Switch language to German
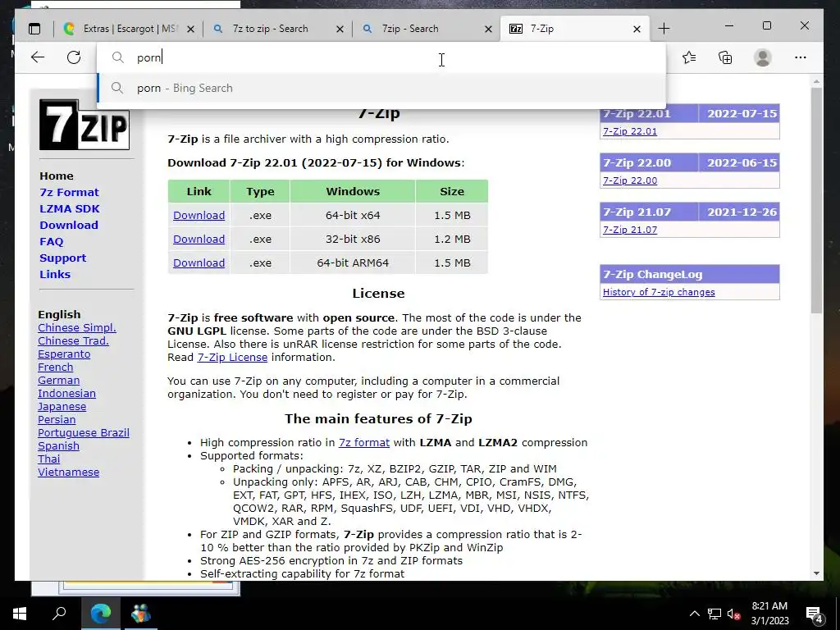Image resolution: width=840 pixels, height=630 pixels. pyautogui.click(x=58, y=381)
